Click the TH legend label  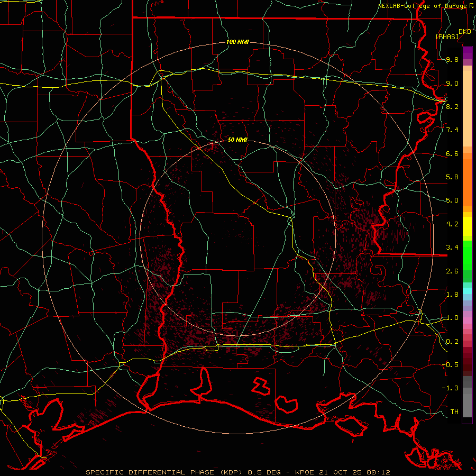coord(454,411)
